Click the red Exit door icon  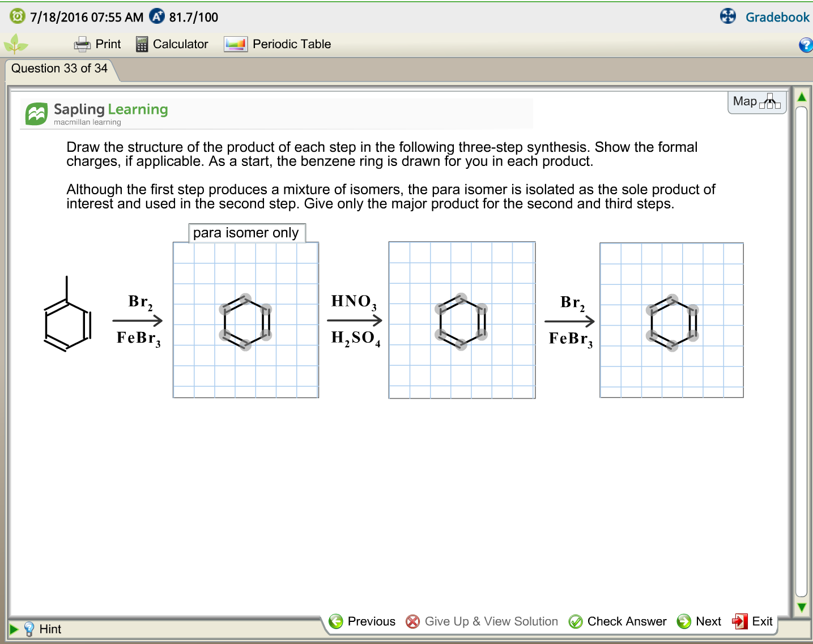pos(740,621)
